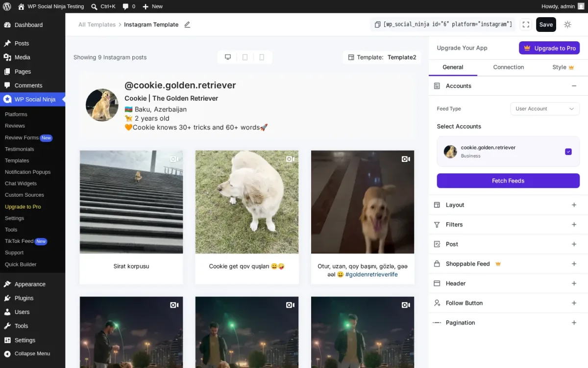Uncheck the cookie.golden.retriever account checkbox
The image size is (588, 368).
click(568, 152)
